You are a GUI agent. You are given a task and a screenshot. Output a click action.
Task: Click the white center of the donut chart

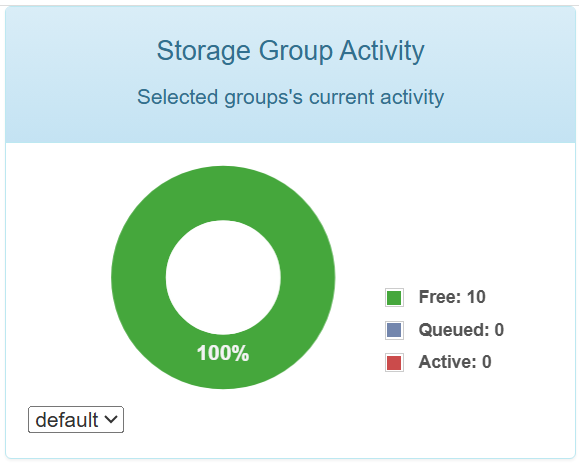pyautogui.click(x=223, y=277)
